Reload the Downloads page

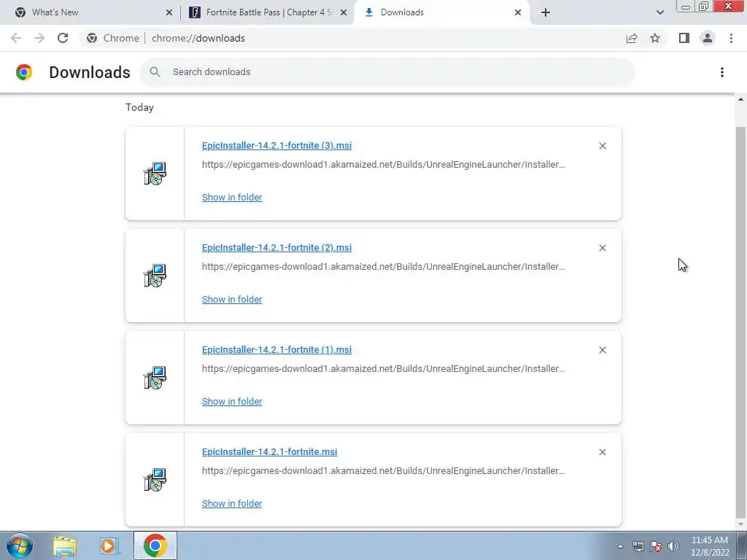coord(63,38)
